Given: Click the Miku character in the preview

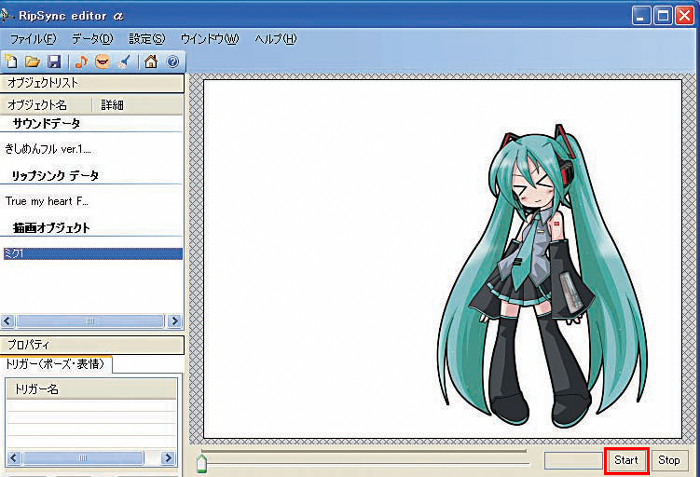Looking at the screenshot, I should tap(542, 277).
